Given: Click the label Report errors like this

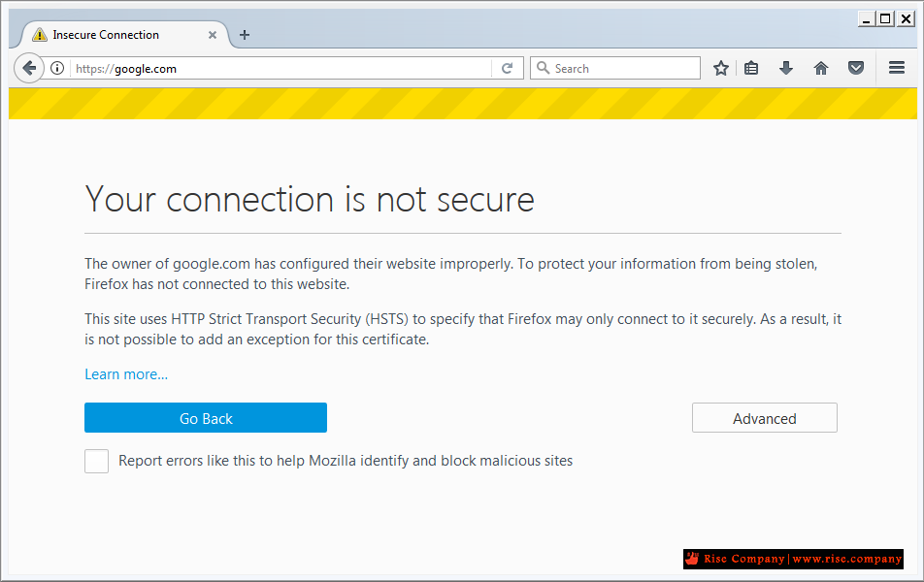Looking at the screenshot, I should pos(346,461).
